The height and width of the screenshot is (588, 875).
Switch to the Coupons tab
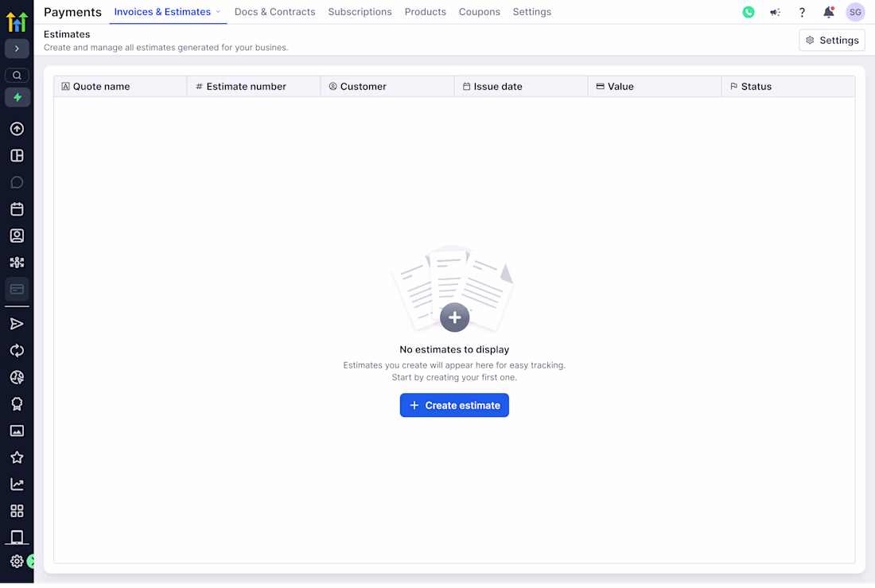[481, 12]
